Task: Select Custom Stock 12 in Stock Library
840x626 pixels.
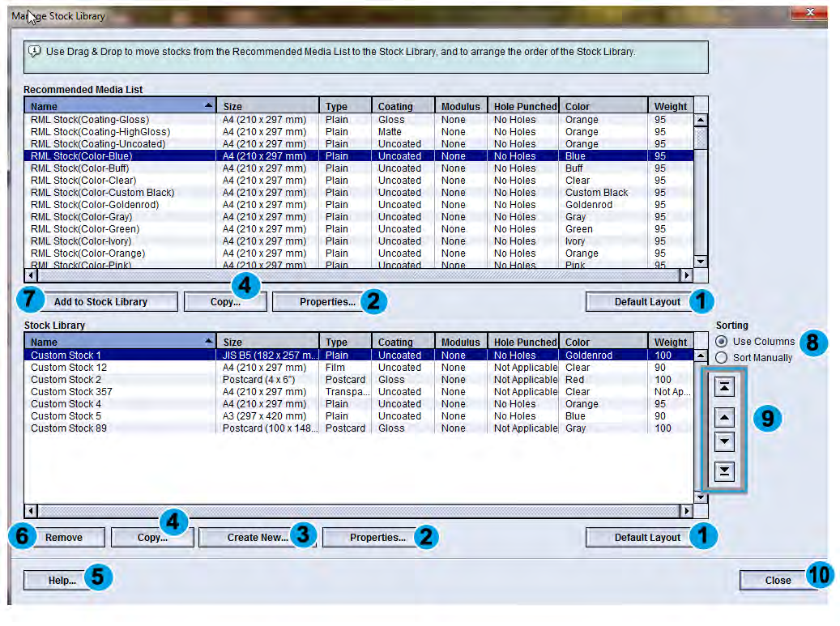Action: 359,368
